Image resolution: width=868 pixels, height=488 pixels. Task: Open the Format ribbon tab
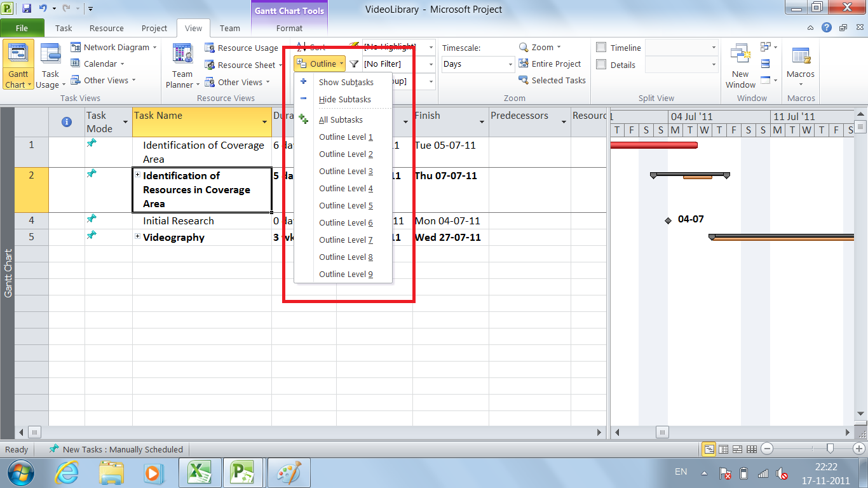tap(290, 28)
